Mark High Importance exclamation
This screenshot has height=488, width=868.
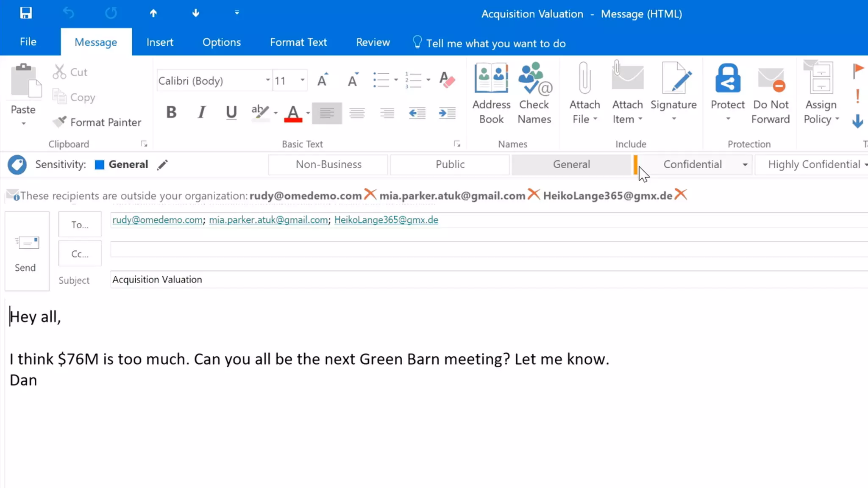pos(858,96)
